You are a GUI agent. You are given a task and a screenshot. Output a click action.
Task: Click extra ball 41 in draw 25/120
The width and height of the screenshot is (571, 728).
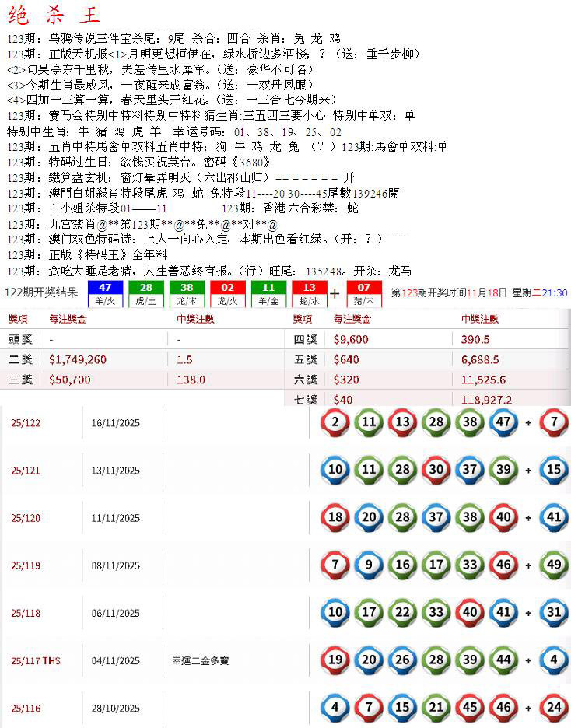coord(553,518)
